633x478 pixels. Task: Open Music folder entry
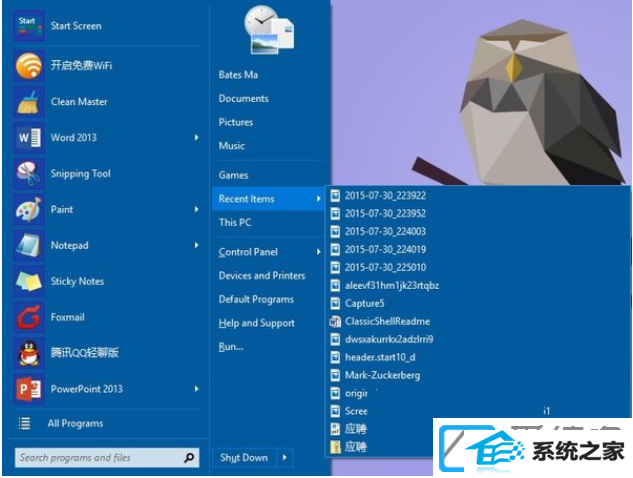(232, 146)
